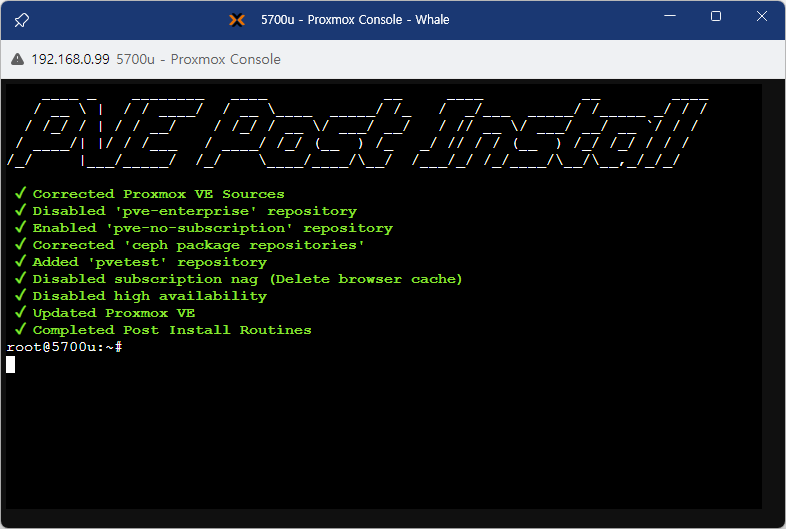Click the Proxmox logo in the title bar

pyautogui.click(x=237, y=19)
